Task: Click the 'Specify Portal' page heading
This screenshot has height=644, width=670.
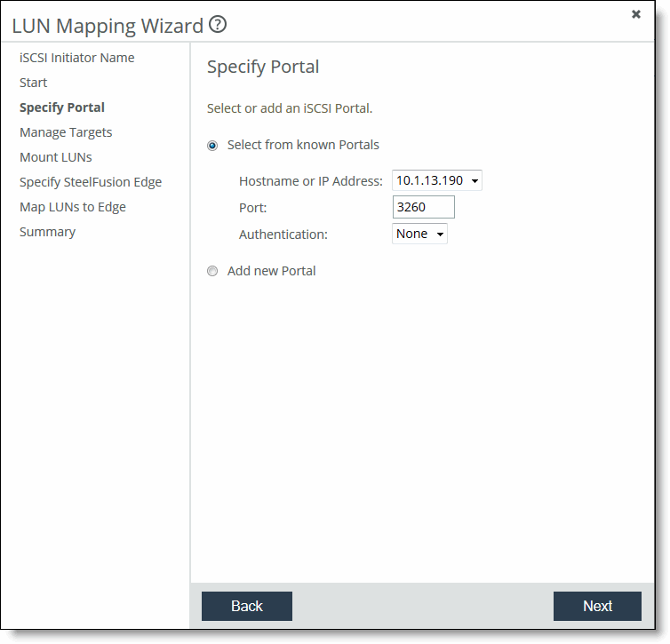Action: 263,67
